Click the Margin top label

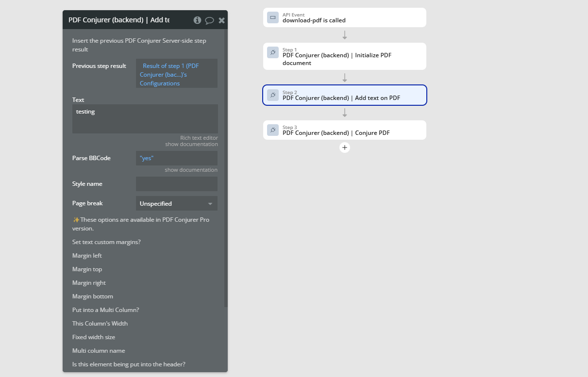(87, 269)
